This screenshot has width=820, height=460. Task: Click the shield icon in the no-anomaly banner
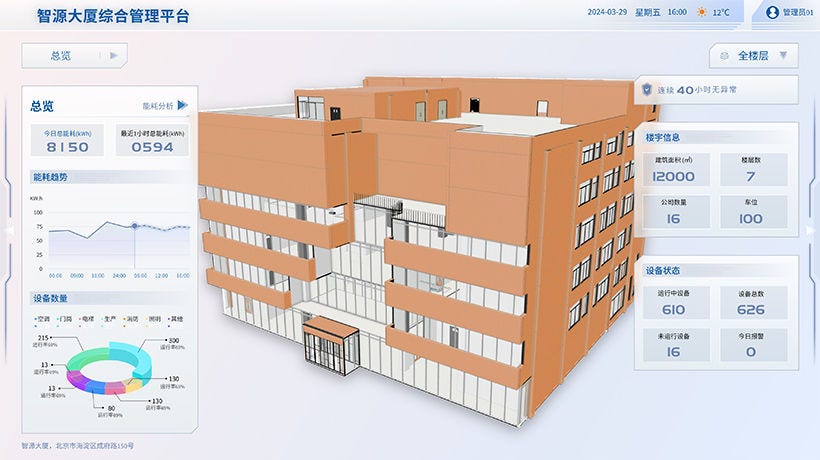646,89
